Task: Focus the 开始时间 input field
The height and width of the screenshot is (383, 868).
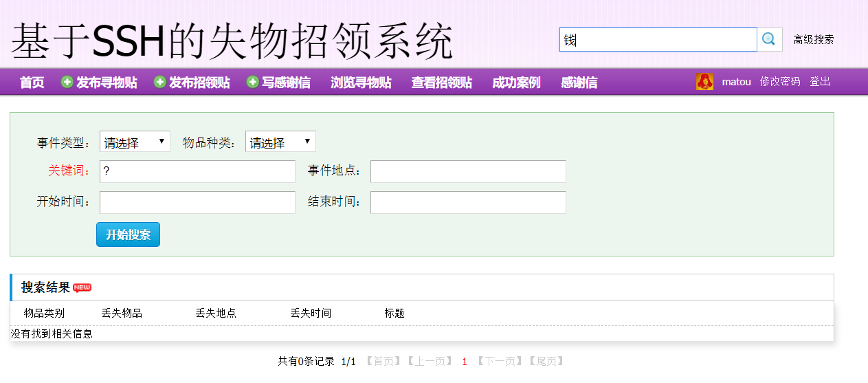Action: pyautogui.click(x=197, y=202)
